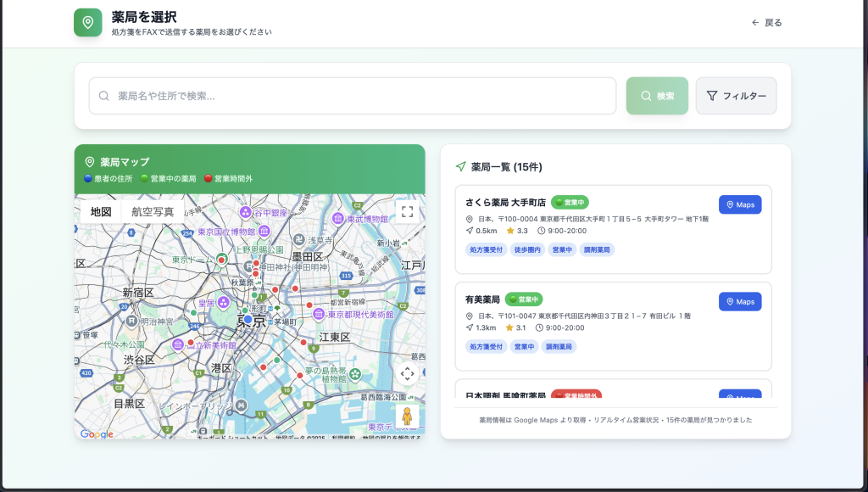This screenshot has width=868, height=492.
Task: Click the 調剤薬局 tag on さくら薬局 card
Action: tap(597, 250)
